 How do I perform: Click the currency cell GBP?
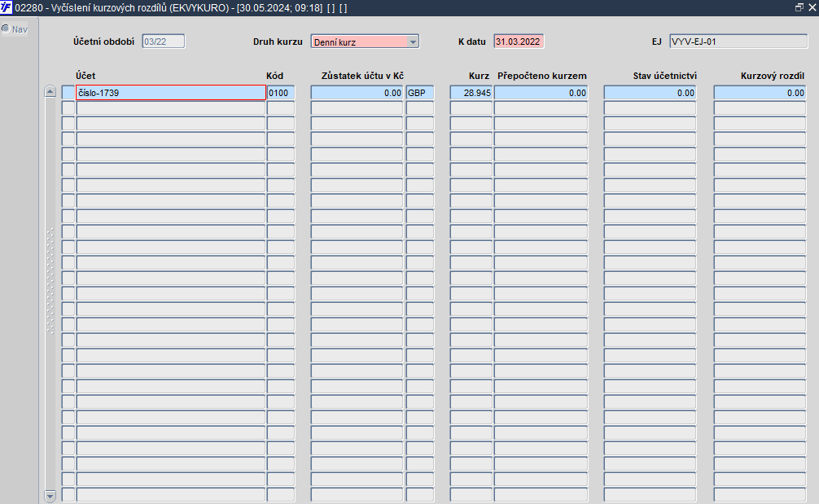tap(420, 93)
